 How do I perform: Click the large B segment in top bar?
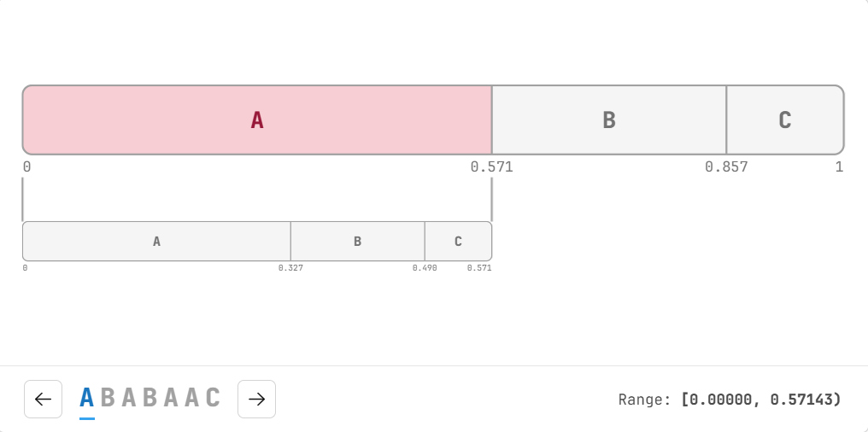[x=609, y=120]
